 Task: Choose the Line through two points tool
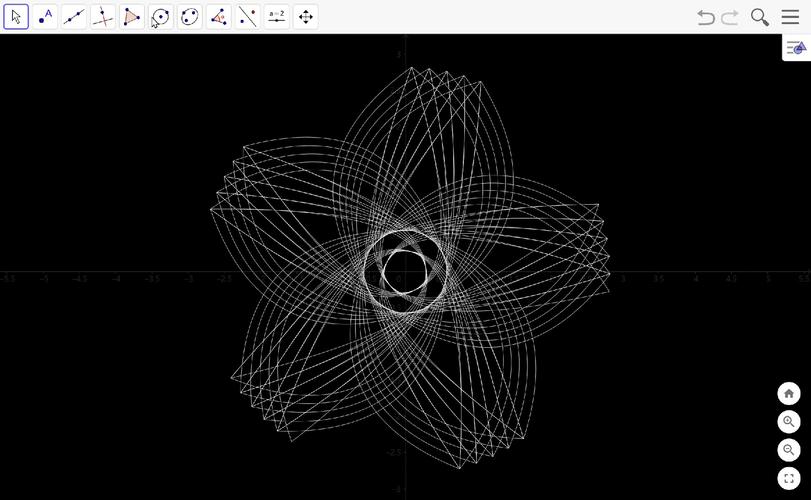click(x=74, y=17)
